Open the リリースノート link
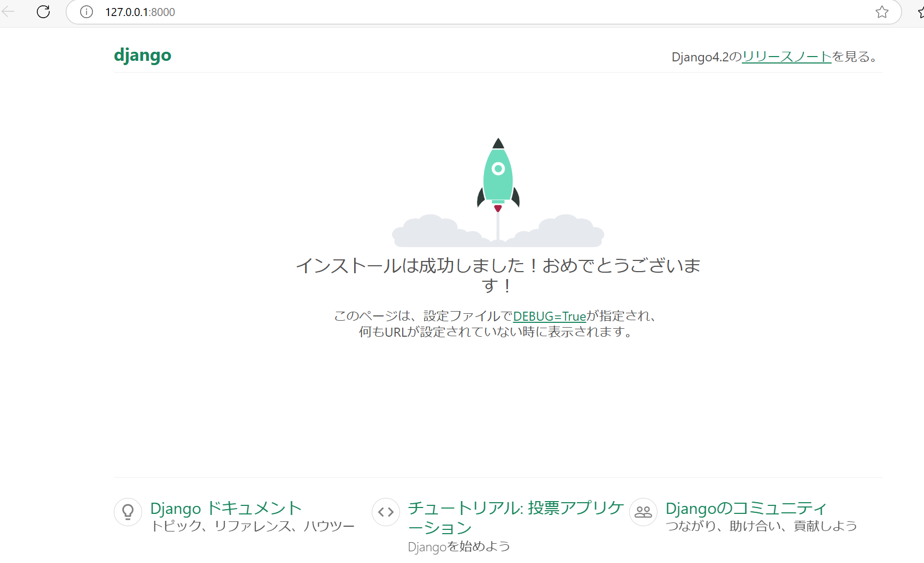The height and width of the screenshot is (563, 924). pyautogui.click(x=786, y=57)
